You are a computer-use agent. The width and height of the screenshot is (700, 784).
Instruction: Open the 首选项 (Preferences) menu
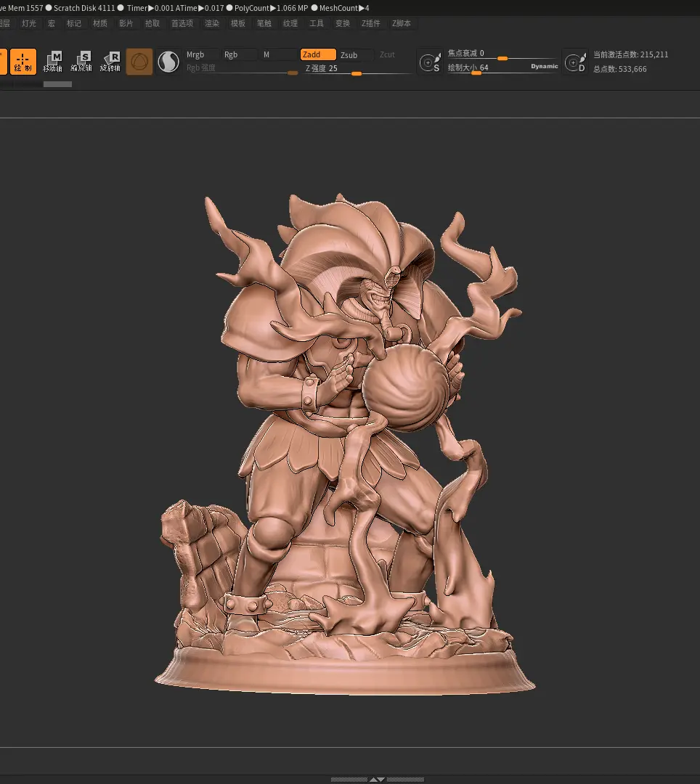[182, 23]
